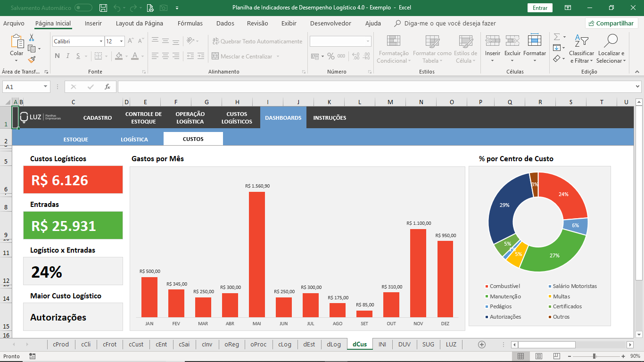Screen dimensions: 644x362
Task: Click the NOV bar in the chart
Action: point(418,273)
